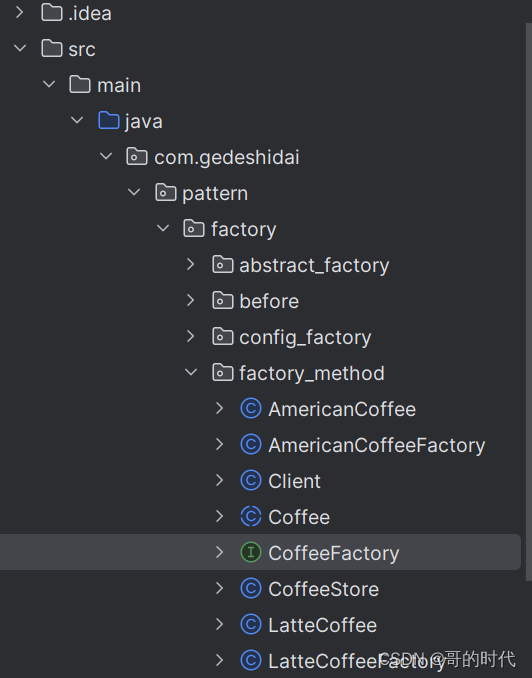Expand the AmericanCoffeeFactory class node
This screenshot has width=532, height=678.
(219, 445)
